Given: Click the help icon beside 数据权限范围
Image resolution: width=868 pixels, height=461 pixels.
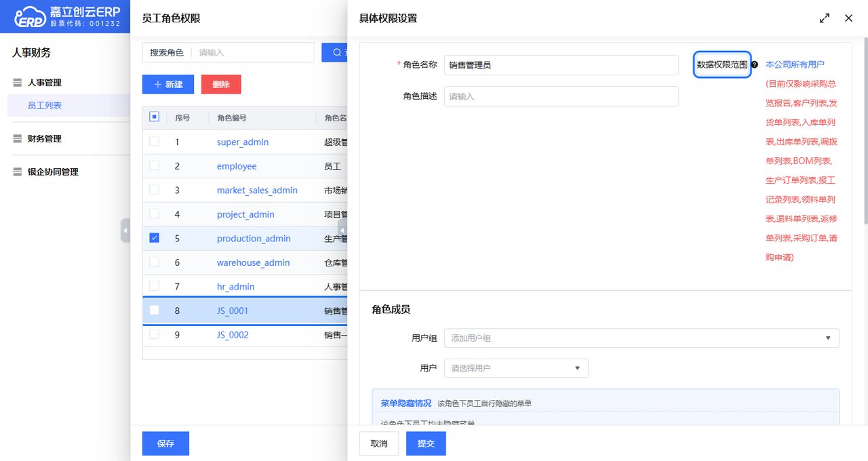Looking at the screenshot, I should [754, 65].
